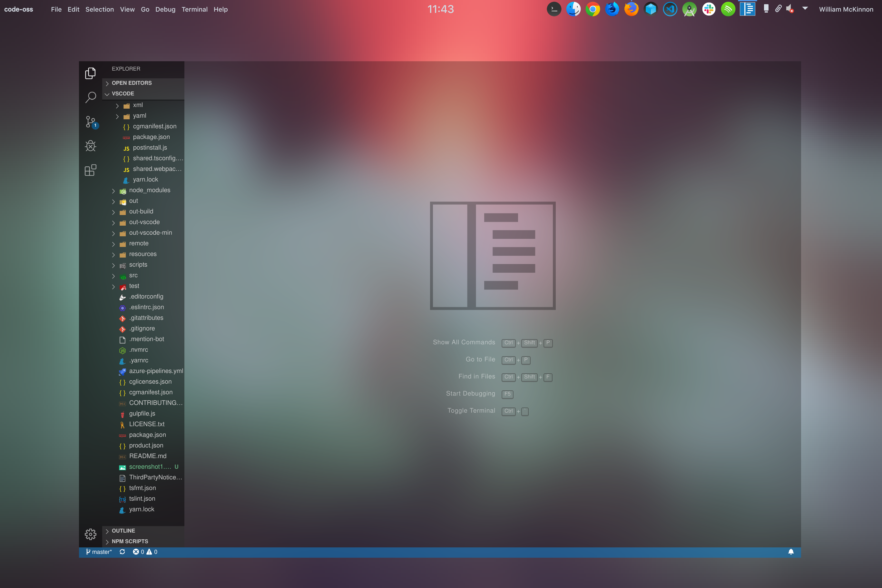This screenshot has height=588, width=882.
Task: Open the Terminal menu
Action: tap(194, 9)
